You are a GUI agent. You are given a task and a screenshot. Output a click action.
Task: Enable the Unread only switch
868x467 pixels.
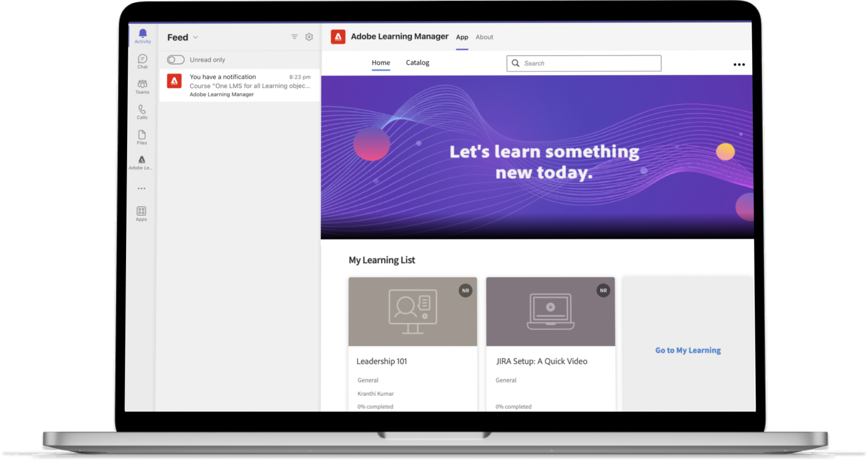(175, 59)
